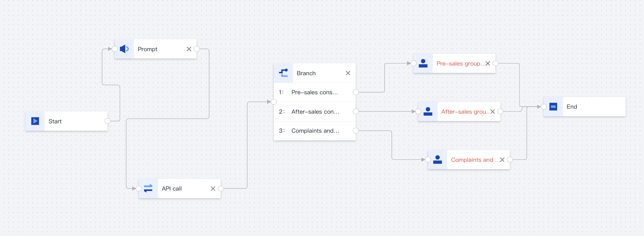
Task: Select branch option 1 Pre-sales cons
Action: coord(315,92)
